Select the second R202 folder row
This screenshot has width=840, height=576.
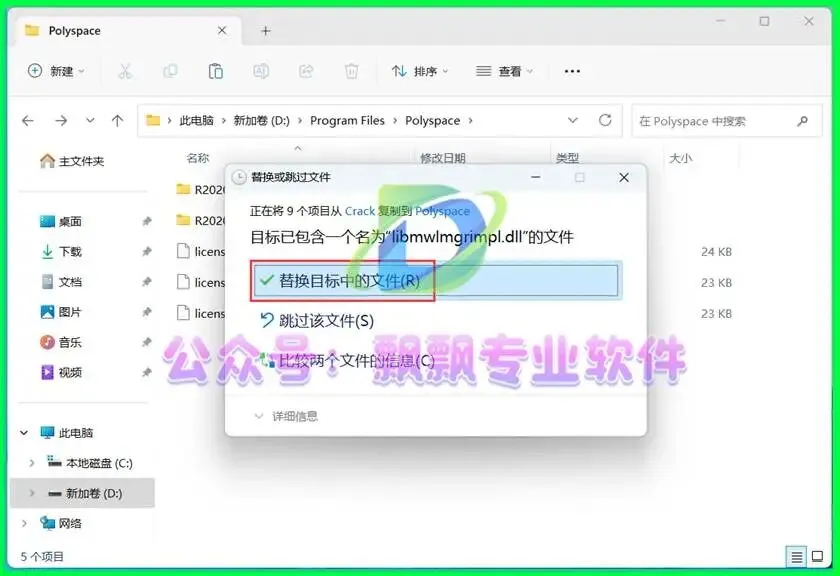(200, 220)
